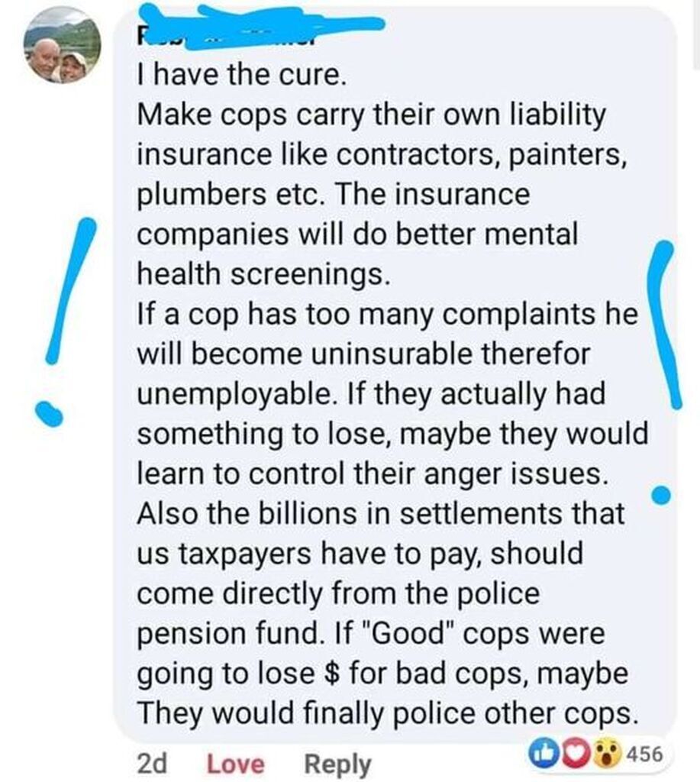Viewport: 700px width, 782px height.
Task: Click the blue curved stroke right of comment
Action: coord(663,324)
